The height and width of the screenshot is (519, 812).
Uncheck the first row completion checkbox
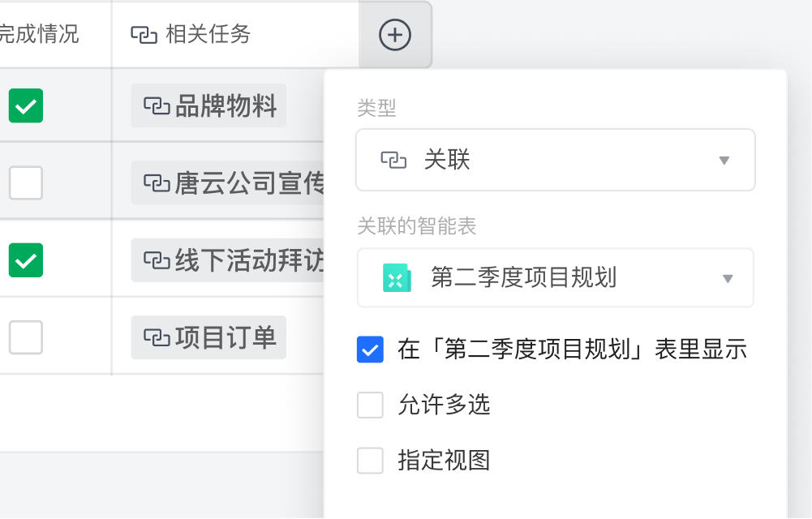click(26, 105)
